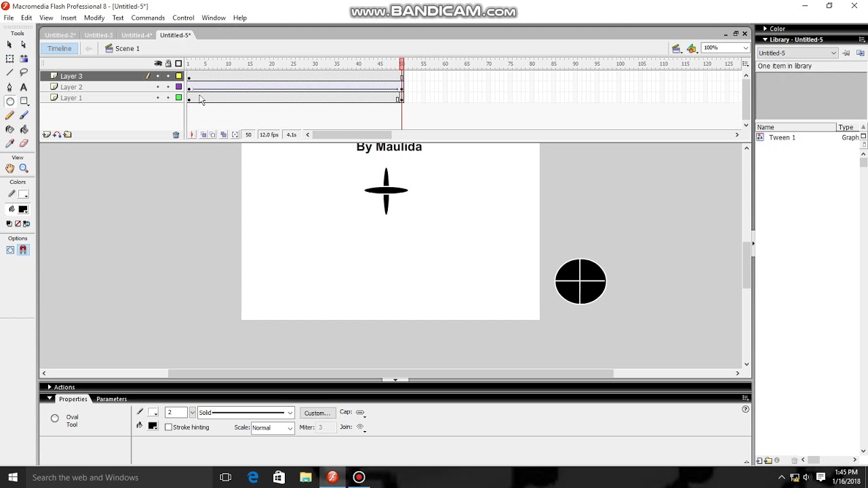The width and height of the screenshot is (868, 488).
Task: Enable Stroke hinting checkbox
Action: click(x=169, y=428)
